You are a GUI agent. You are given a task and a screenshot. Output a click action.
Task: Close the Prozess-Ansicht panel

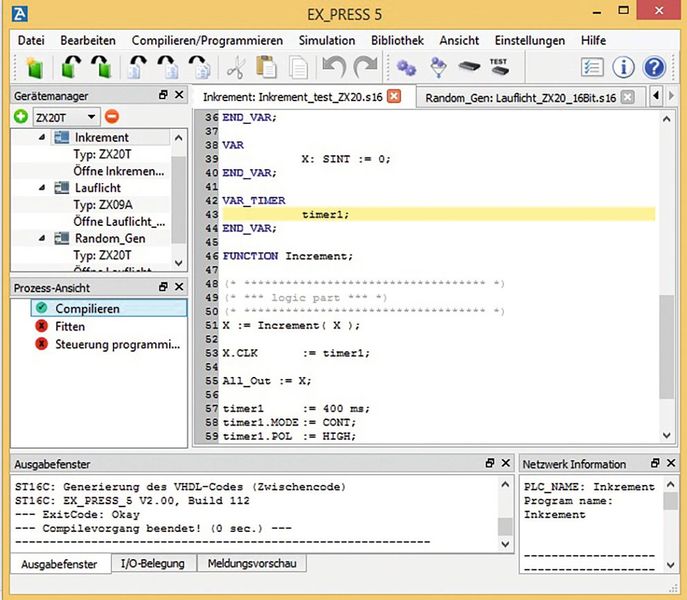tap(179, 287)
